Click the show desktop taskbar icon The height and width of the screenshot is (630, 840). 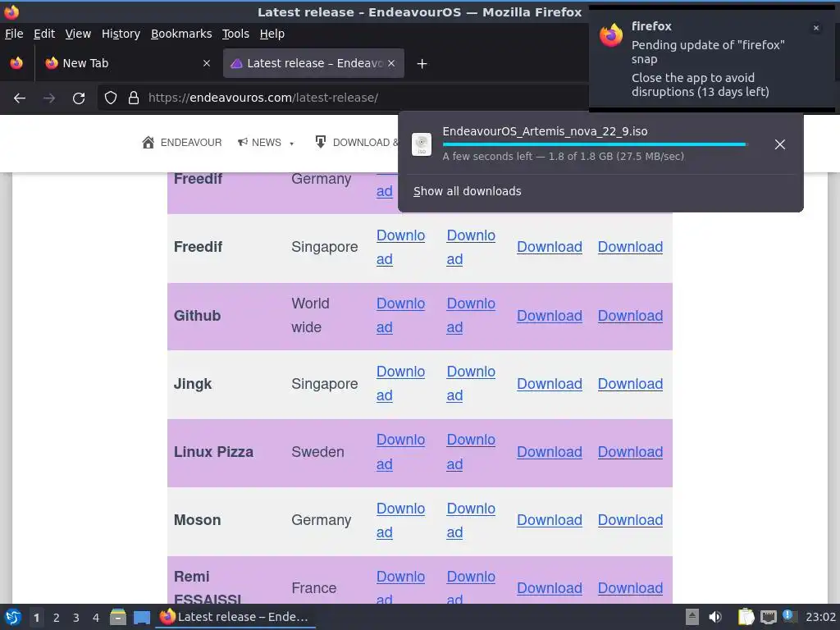point(141,617)
